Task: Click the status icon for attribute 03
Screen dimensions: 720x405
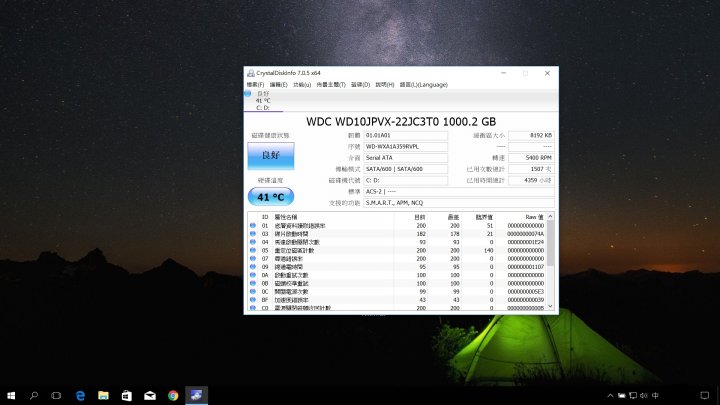Action: (253, 234)
